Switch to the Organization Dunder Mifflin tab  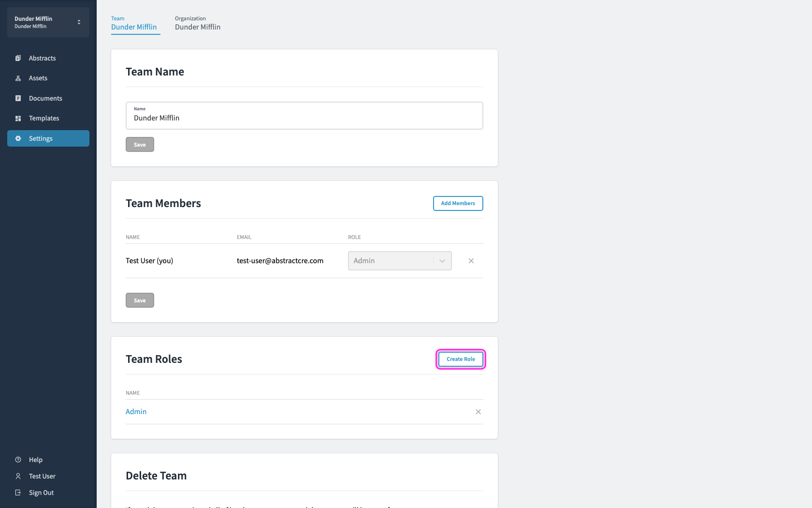coord(198,23)
